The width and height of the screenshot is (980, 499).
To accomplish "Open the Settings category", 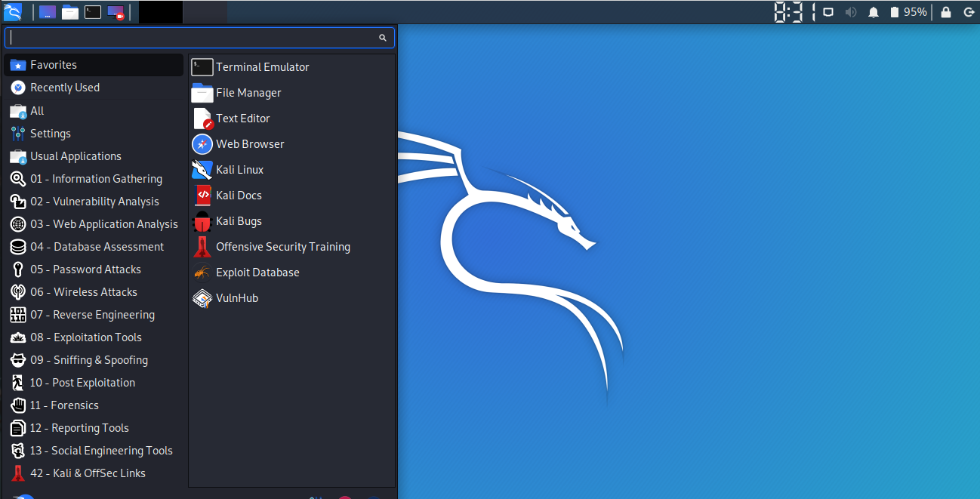I will (94, 134).
